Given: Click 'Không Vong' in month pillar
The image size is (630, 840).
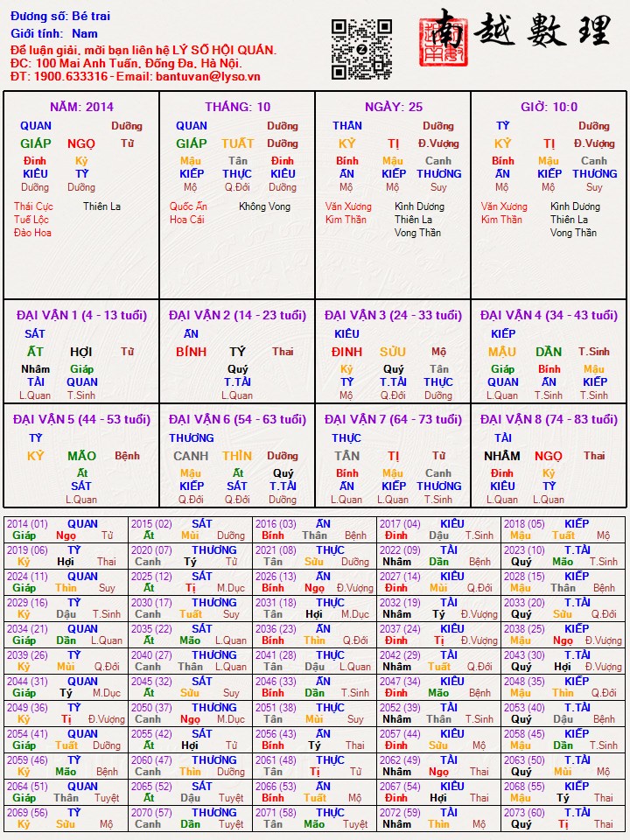Looking at the screenshot, I should (x=264, y=206).
